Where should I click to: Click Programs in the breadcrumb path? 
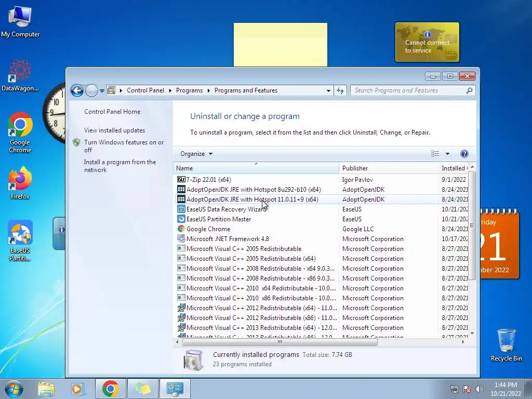pyautogui.click(x=189, y=90)
